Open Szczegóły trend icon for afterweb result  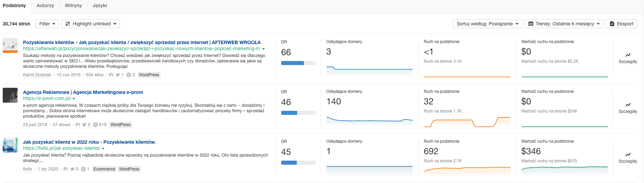tap(628, 55)
